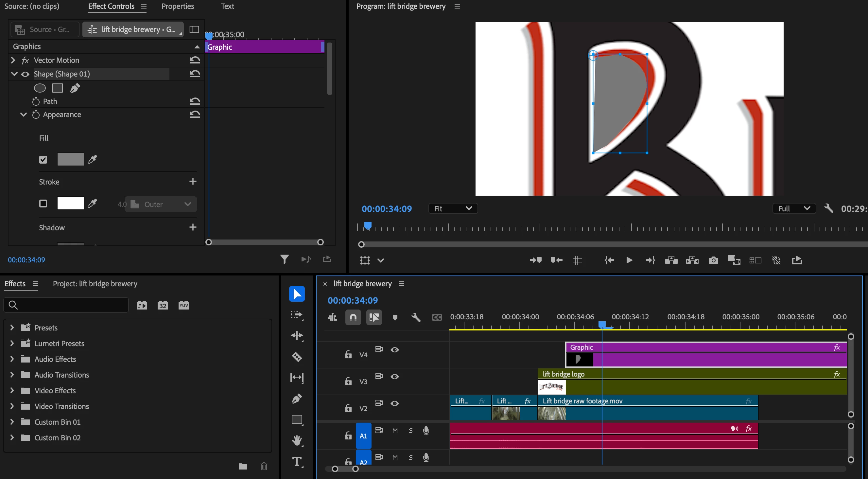Select the Selection tool arrow
Image resolution: width=868 pixels, height=479 pixels.
(297, 294)
